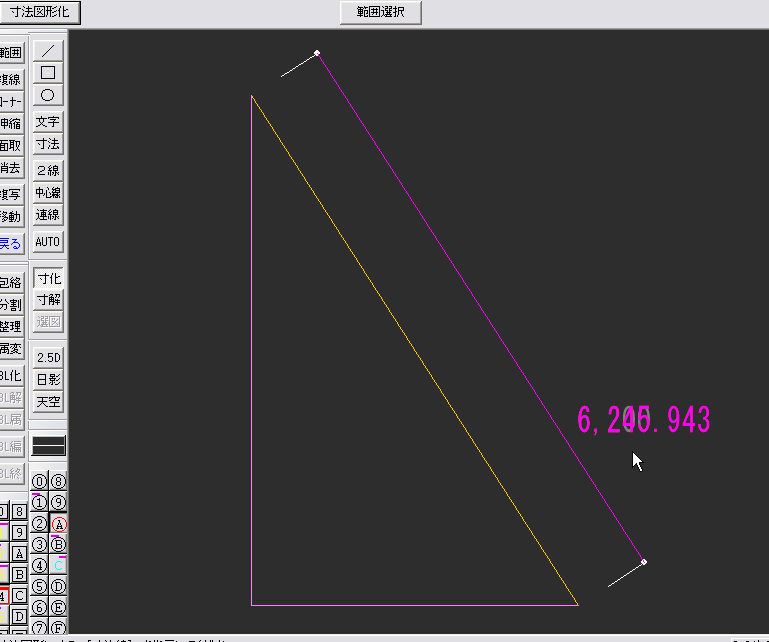Toggle circled layer 4
769x642 pixels.
click(x=39, y=565)
